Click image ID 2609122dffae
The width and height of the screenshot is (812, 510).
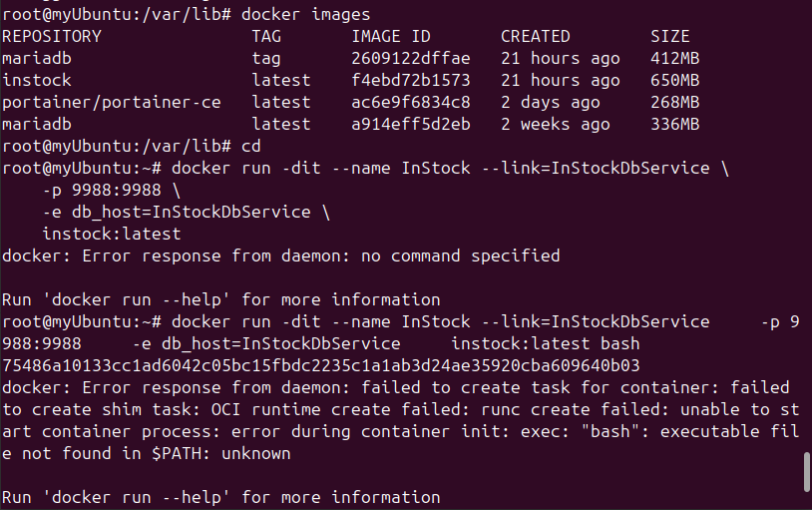[x=411, y=58]
